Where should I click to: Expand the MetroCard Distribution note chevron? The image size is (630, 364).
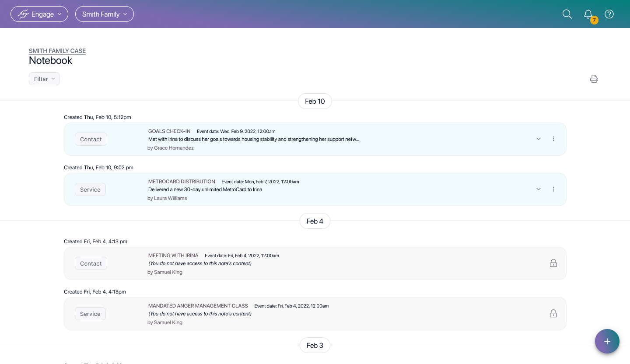click(x=539, y=189)
